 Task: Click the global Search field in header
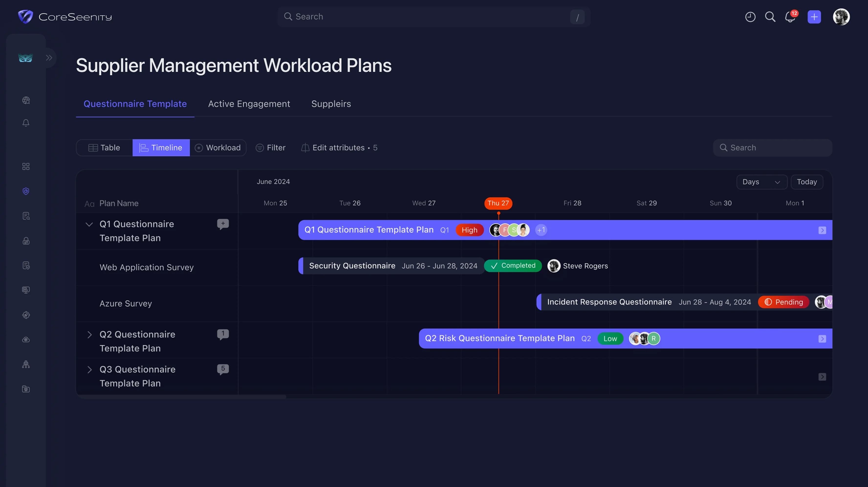[434, 17]
